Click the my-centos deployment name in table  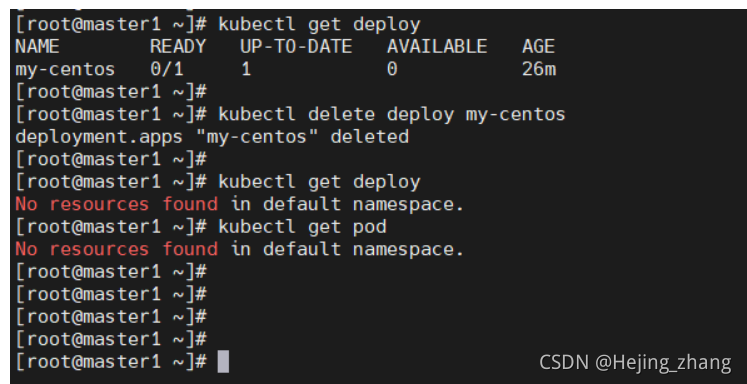pos(65,70)
